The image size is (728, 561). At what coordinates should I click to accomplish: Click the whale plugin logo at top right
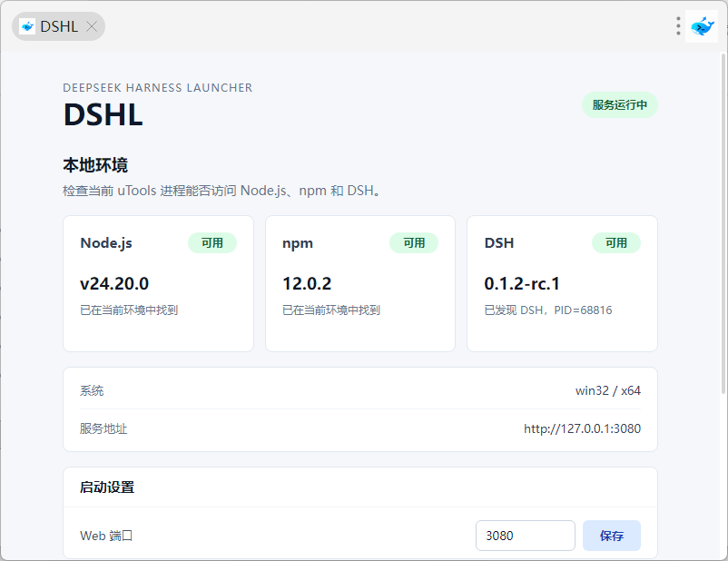pos(702,26)
